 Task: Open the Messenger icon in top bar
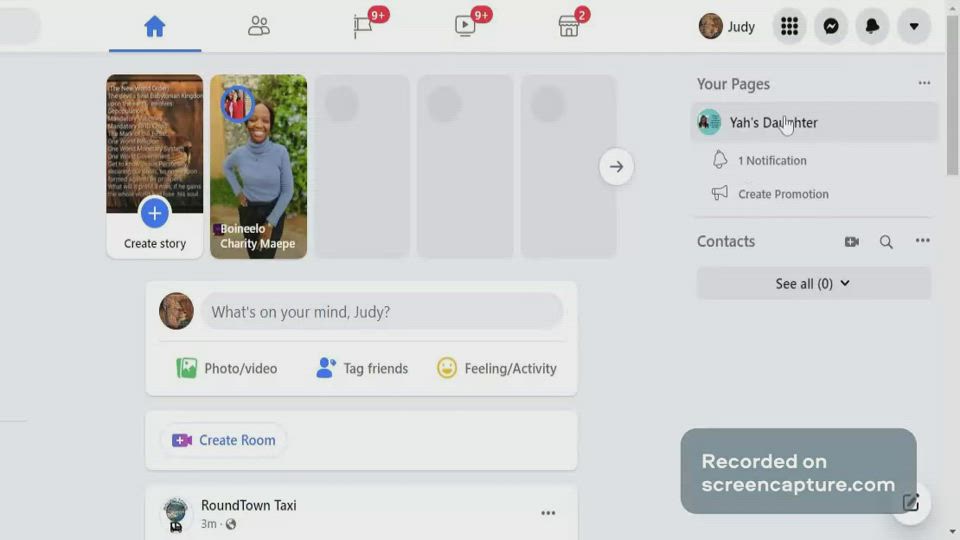(831, 27)
